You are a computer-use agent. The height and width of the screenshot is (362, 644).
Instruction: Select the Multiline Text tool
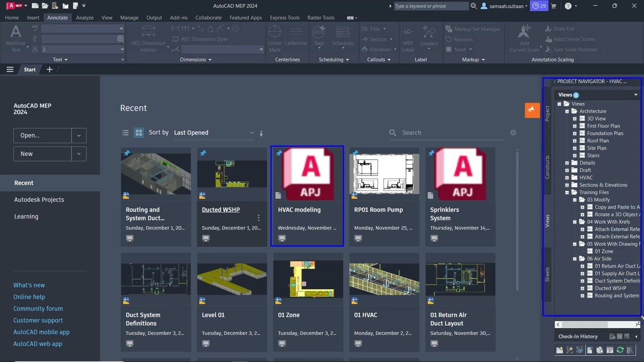16,39
